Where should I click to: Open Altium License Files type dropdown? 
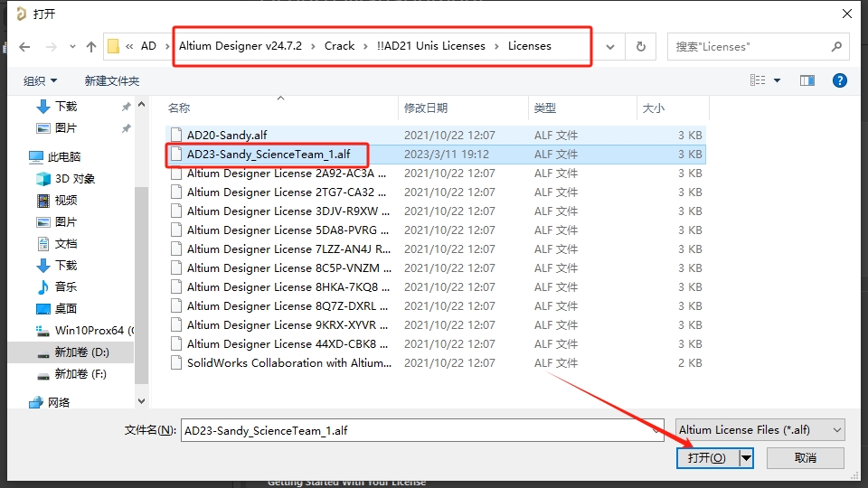760,430
